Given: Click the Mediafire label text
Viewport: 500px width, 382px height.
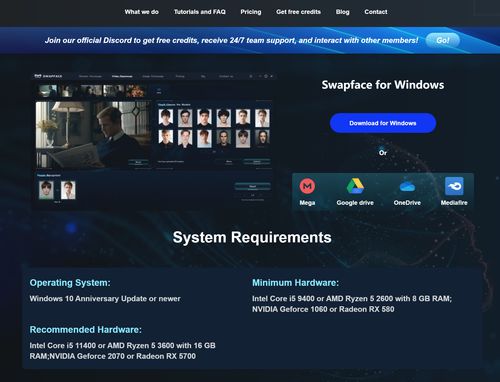Looking at the screenshot, I should [x=454, y=203].
